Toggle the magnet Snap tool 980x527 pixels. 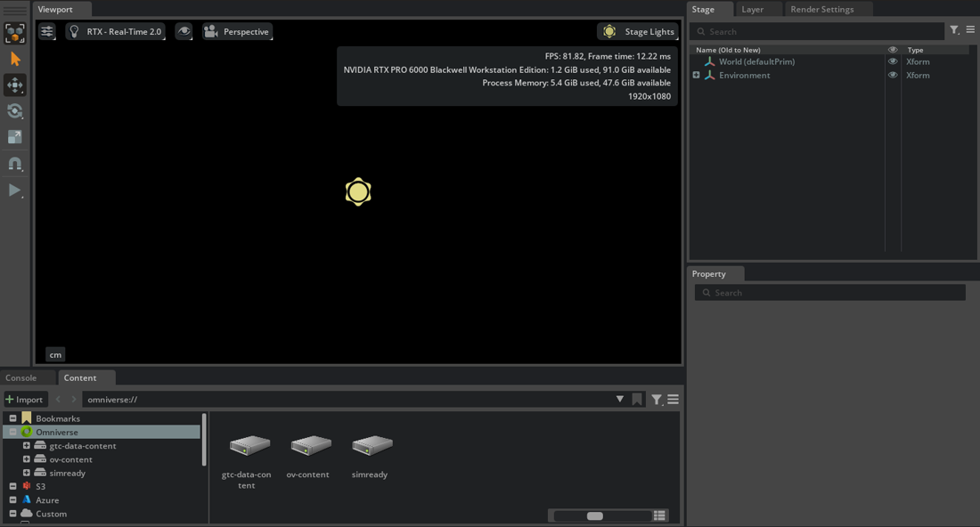[15, 164]
